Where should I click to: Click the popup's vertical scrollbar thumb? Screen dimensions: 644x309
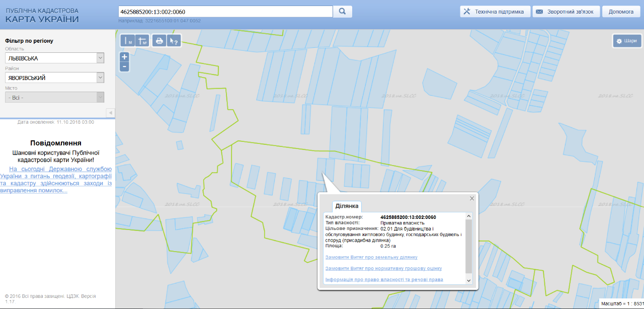tap(469, 246)
